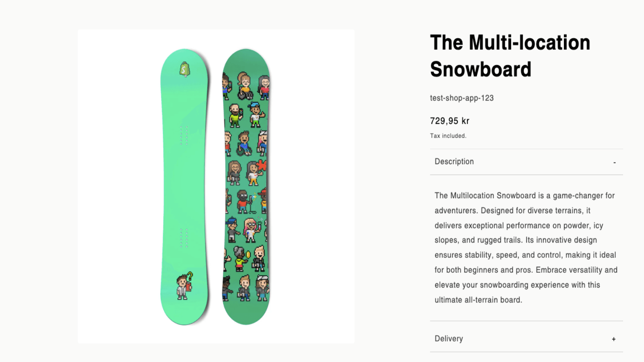The width and height of the screenshot is (644, 362).
Task: Click the pink-haired character with glasses
Action: (x=251, y=230)
